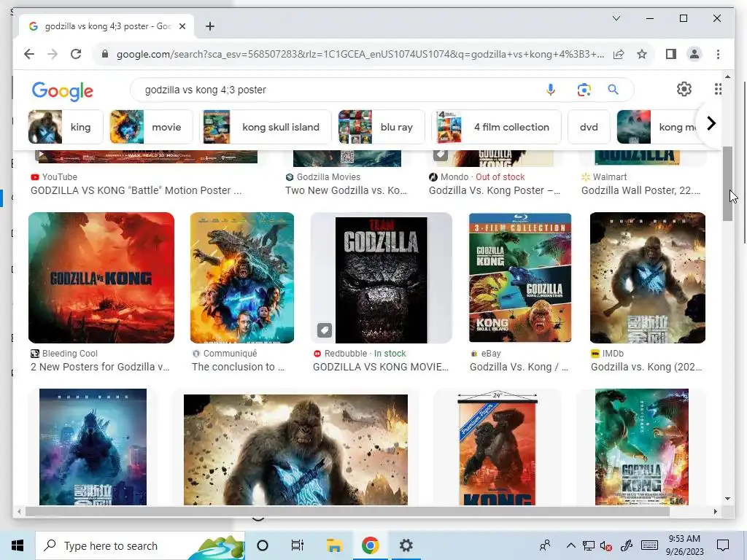Select the '4 film collection' chip
The image size is (747, 560).
[x=496, y=127]
